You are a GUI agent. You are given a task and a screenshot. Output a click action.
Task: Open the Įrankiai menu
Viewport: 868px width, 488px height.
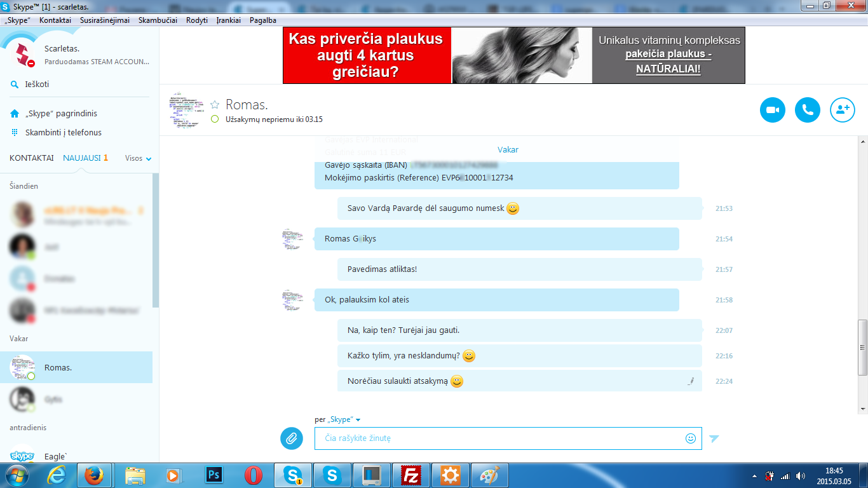click(x=228, y=20)
